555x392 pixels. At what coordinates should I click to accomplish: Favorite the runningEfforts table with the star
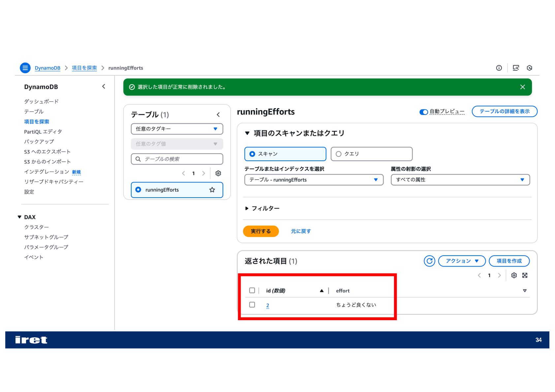[212, 190]
